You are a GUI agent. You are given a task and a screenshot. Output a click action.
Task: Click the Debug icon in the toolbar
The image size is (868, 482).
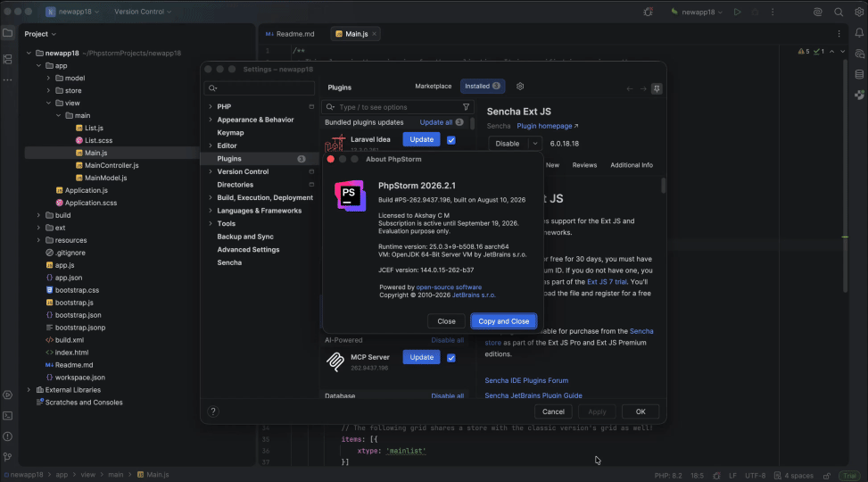755,12
